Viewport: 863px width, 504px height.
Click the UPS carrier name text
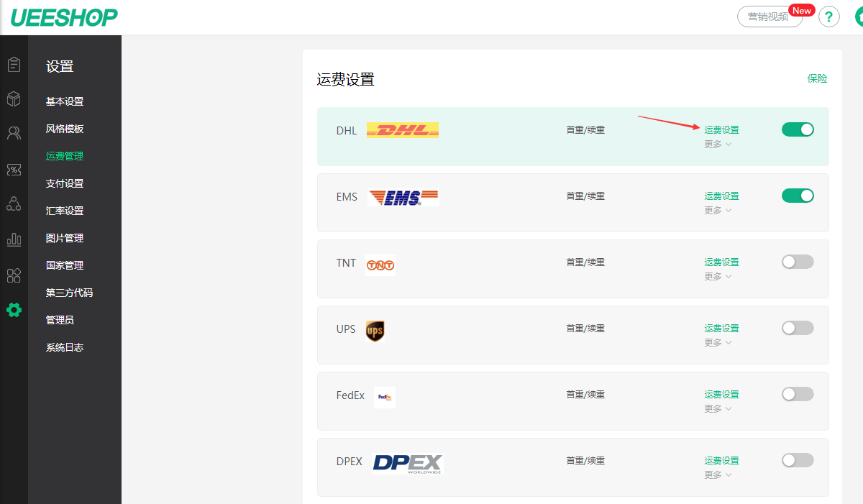pos(346,329)
